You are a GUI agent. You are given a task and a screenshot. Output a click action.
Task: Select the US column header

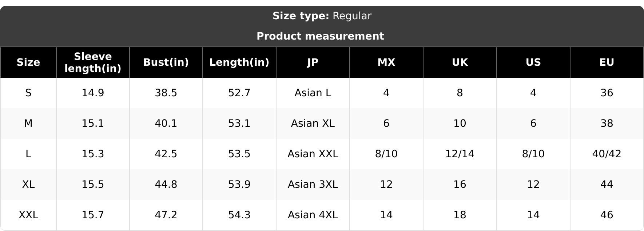(533, 62)
